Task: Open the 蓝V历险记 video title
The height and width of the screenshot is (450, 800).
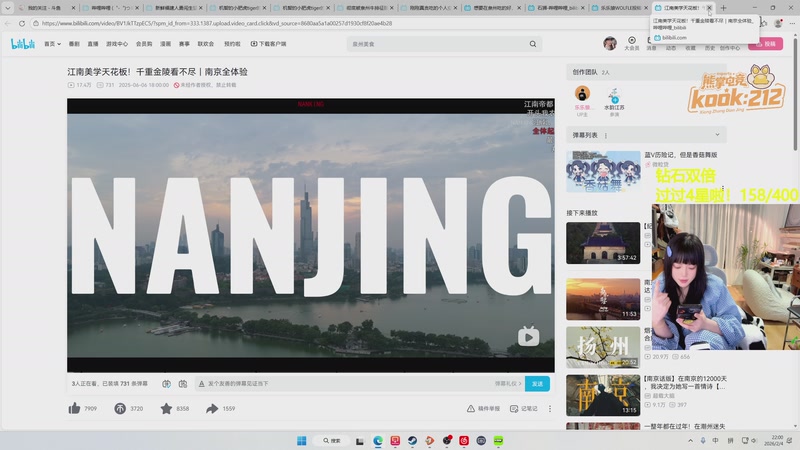Action: (681, 155)
